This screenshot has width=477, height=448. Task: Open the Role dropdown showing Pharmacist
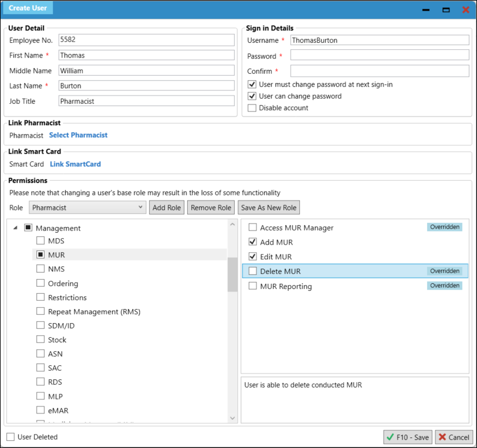click(x=87, y=208)
